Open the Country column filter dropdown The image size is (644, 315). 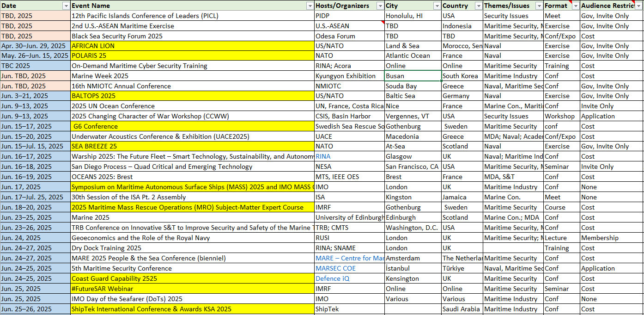(x=478, y=6)
